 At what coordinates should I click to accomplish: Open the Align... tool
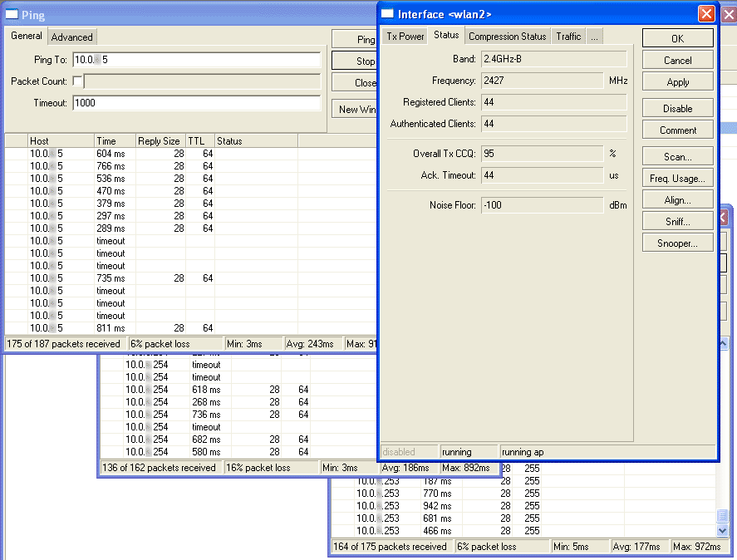click(x=677, y=200)
